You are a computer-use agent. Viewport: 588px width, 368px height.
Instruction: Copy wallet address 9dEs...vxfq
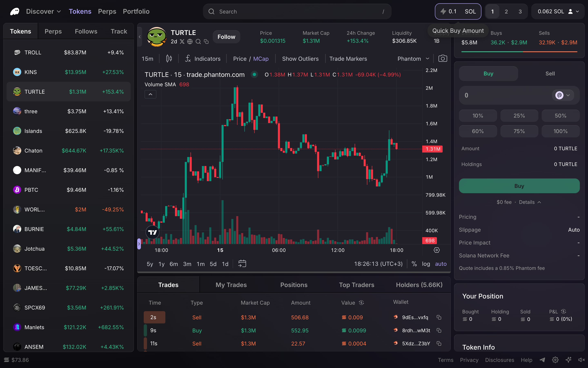(439, 317)
